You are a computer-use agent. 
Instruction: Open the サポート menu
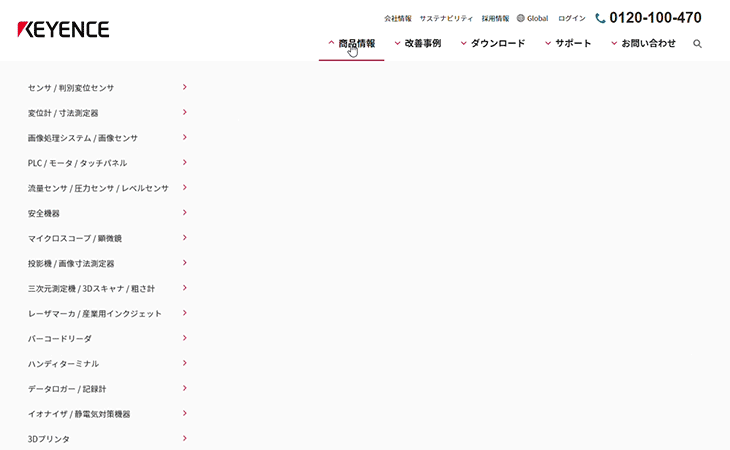pos(567,44)
